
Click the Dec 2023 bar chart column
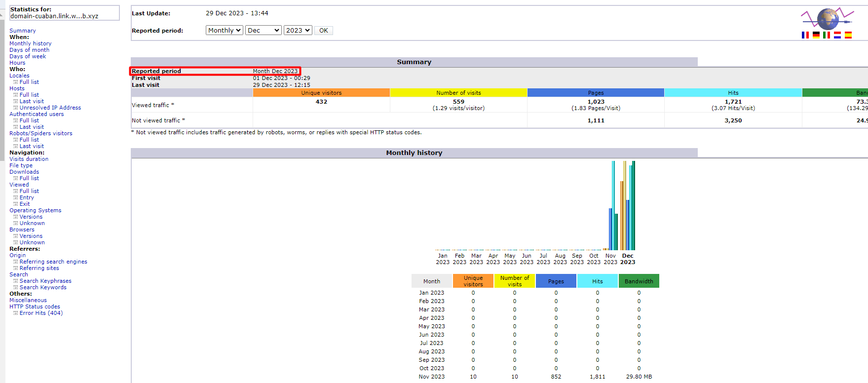[628, 205]
